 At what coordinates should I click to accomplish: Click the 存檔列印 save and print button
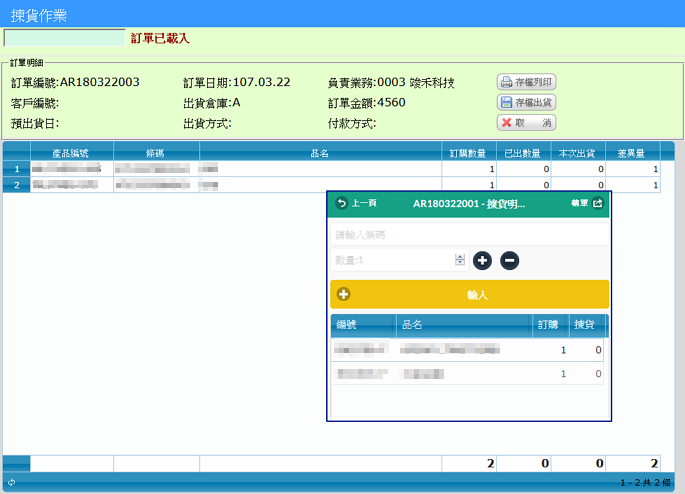point(526,82)
